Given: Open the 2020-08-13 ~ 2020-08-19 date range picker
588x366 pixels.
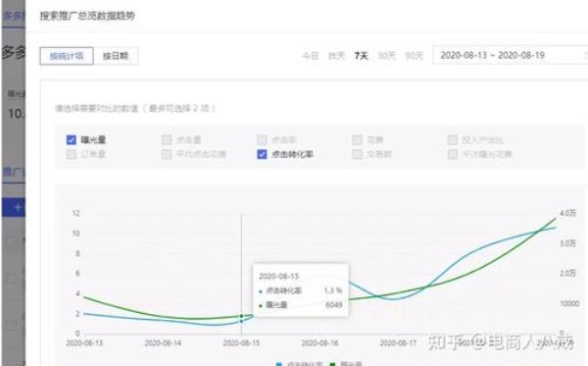Looking at the screenshot, I should tap(510, 56).
